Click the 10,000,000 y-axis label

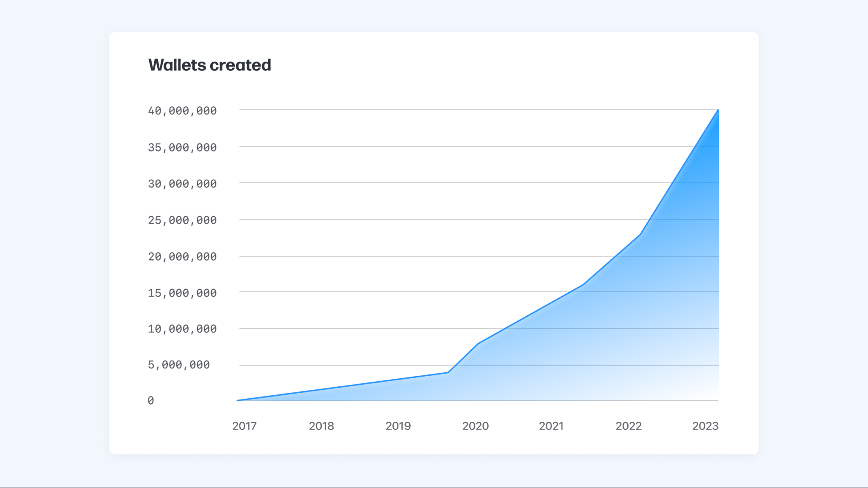coord(182,328)
